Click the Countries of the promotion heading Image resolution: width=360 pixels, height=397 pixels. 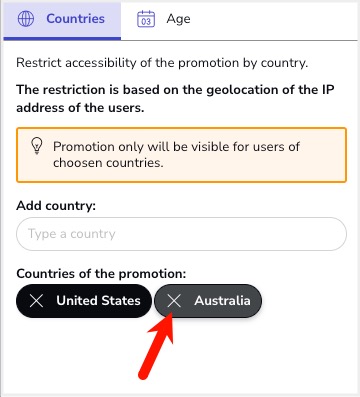[101, 274]
